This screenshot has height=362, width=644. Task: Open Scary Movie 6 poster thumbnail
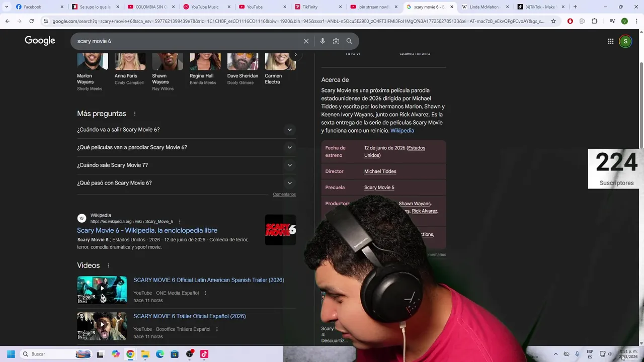pyautogui.click(x=280, y=230)
